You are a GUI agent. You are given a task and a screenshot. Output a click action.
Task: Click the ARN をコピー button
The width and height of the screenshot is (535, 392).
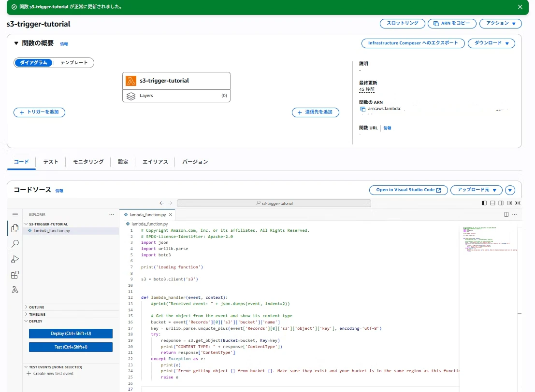click(x=452, y=23)
